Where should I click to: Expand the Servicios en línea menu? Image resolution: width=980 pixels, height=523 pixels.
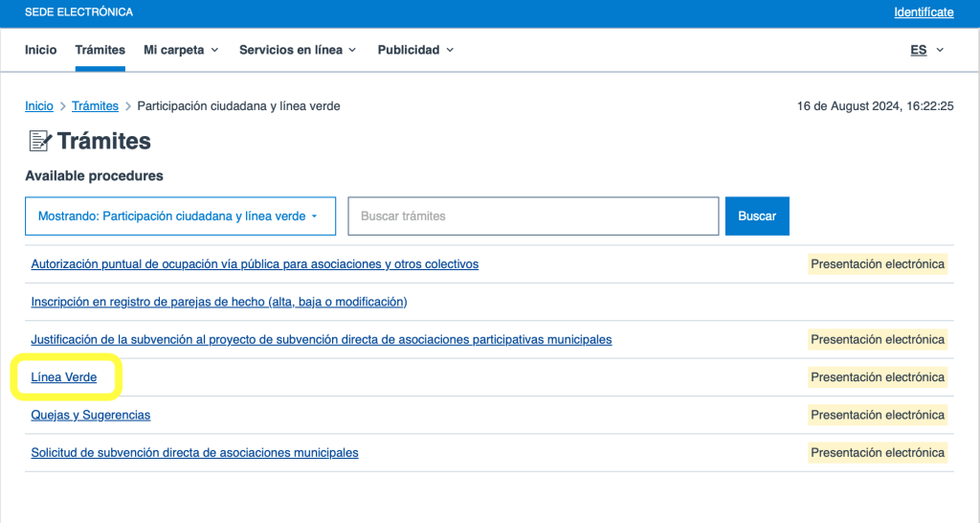coord(297,50)
